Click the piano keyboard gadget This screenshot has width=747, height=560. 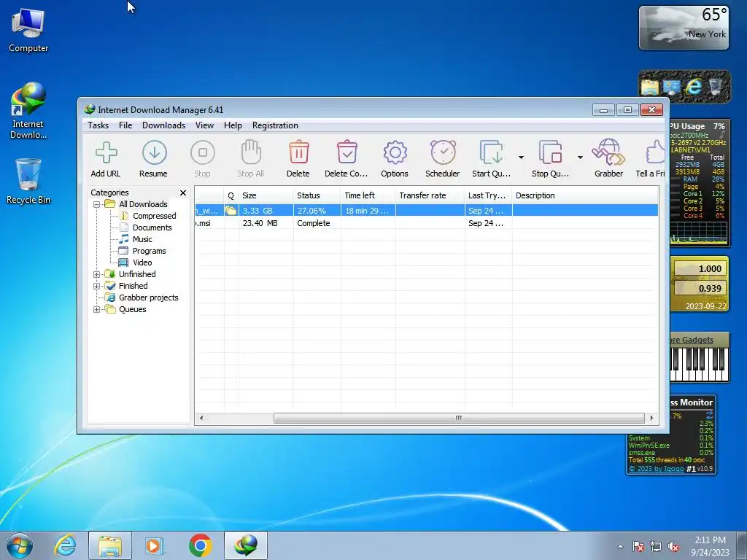699,365
